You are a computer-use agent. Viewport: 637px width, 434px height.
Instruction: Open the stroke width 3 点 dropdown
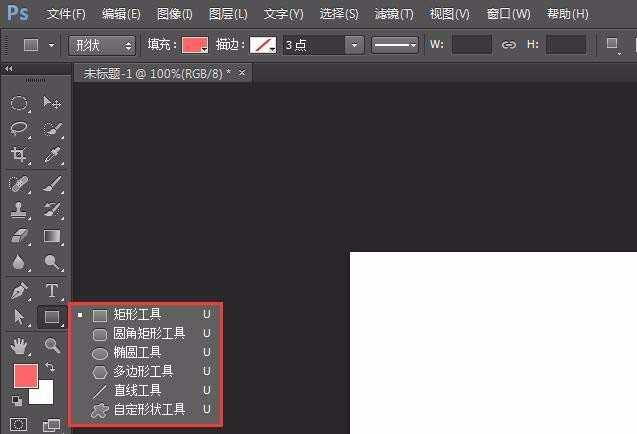click(x=354, y=46)
